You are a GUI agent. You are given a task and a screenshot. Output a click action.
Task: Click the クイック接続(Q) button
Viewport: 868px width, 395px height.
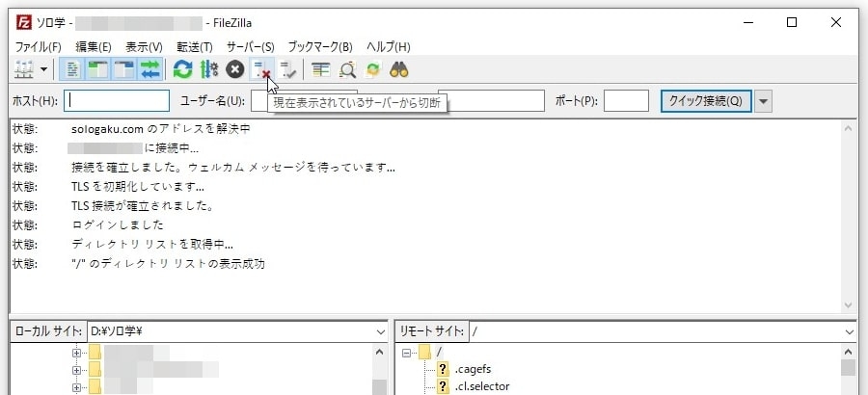coord(705,101)
